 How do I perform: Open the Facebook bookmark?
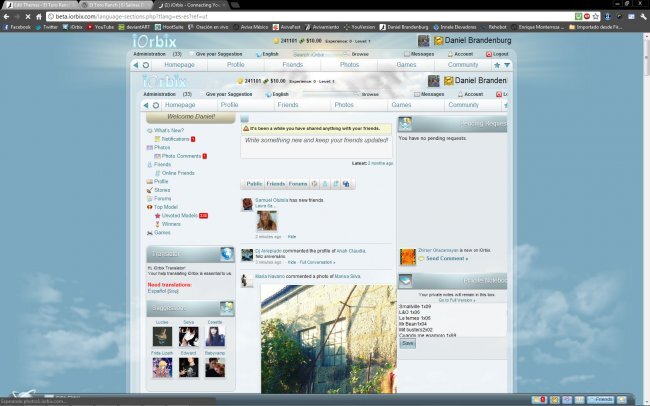tap(17, 27)
